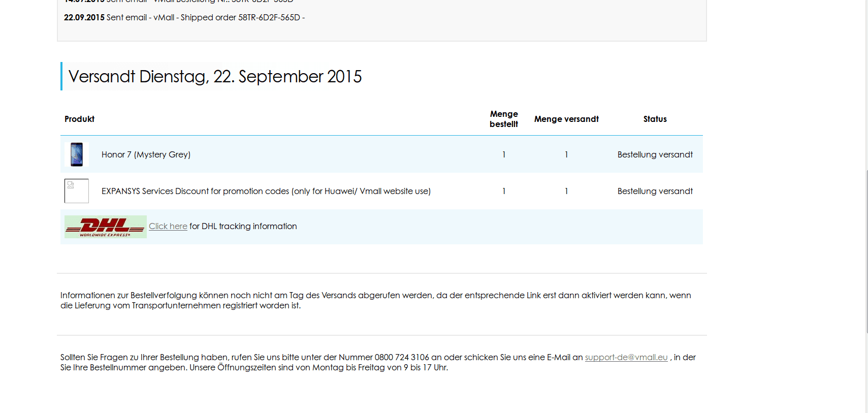Select the 'Honor 7 (Mystery Grey)' product name
The width and height of the screenshot is (868, 413).
(146, 154)
